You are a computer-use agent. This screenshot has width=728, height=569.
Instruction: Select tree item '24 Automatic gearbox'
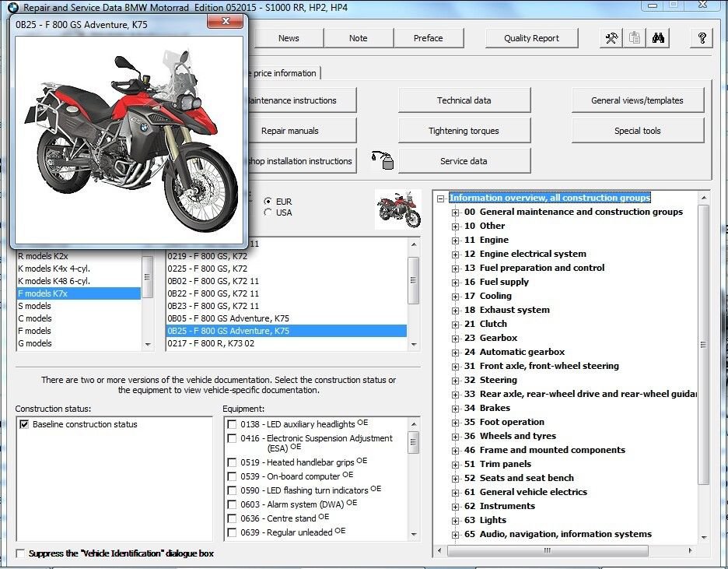click(514, 352)
